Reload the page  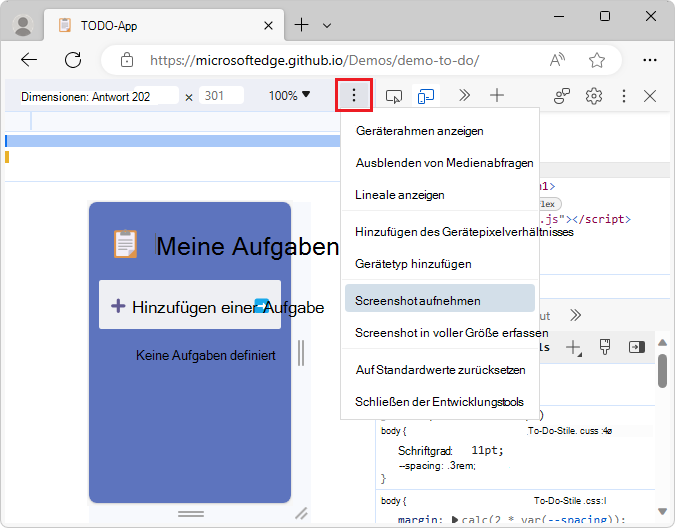(x=73, y=60)
